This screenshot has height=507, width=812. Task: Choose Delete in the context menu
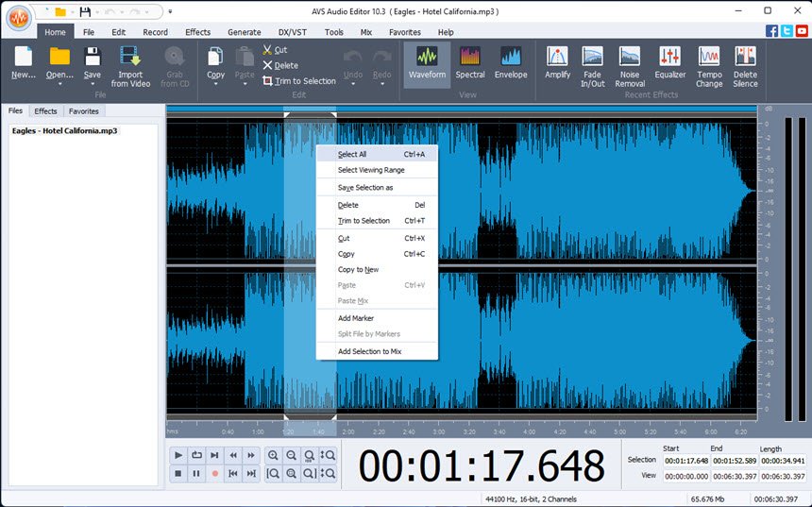click(x=377, y=205)
